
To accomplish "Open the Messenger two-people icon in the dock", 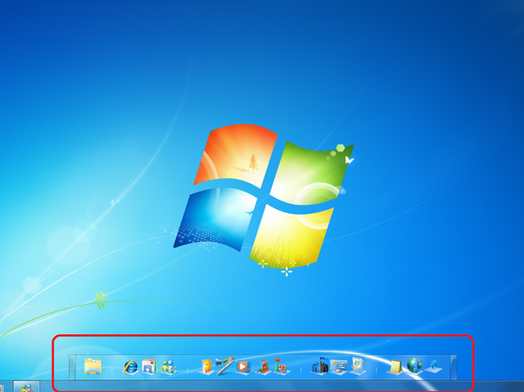I will (168, 367).
